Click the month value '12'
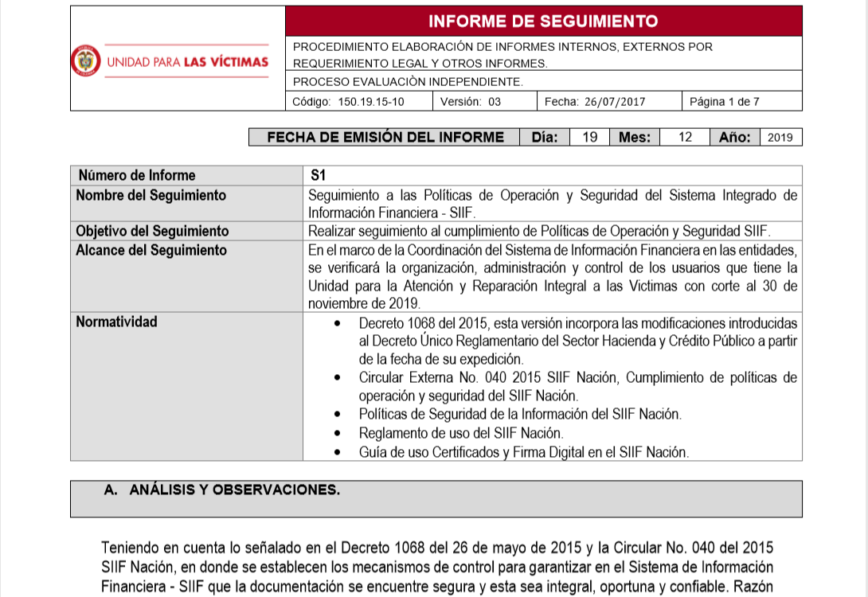Viewport: 868px width, 597px height. [x=685, y=137]
